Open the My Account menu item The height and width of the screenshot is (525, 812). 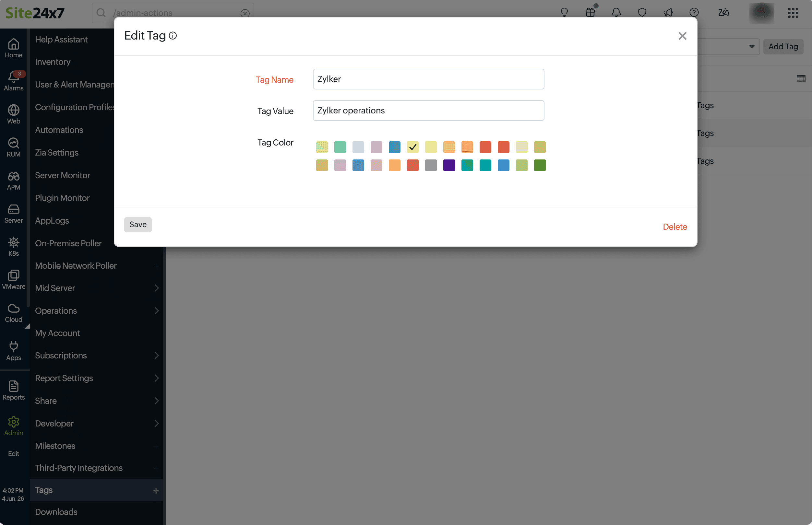click(57, 333)
